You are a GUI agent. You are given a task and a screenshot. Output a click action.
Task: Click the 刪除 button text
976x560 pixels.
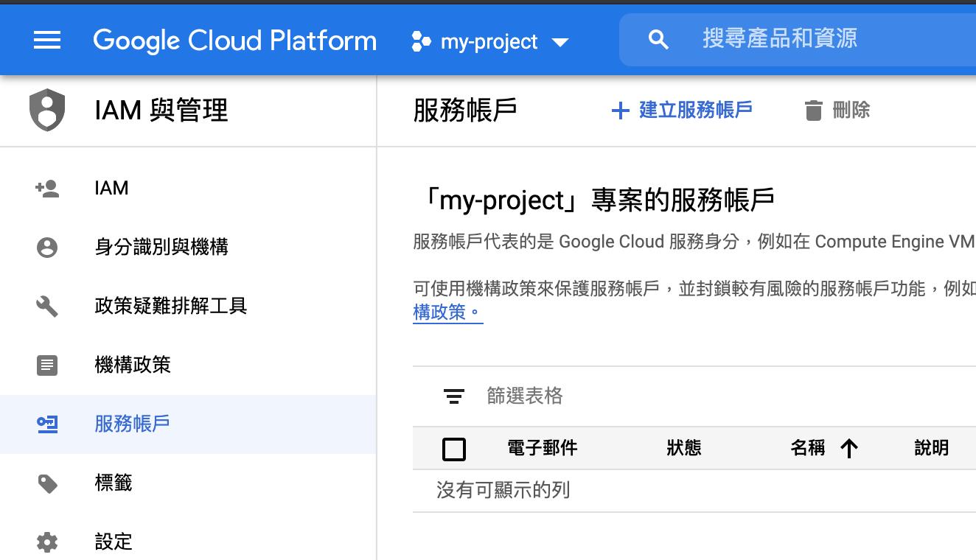point(851,110)
